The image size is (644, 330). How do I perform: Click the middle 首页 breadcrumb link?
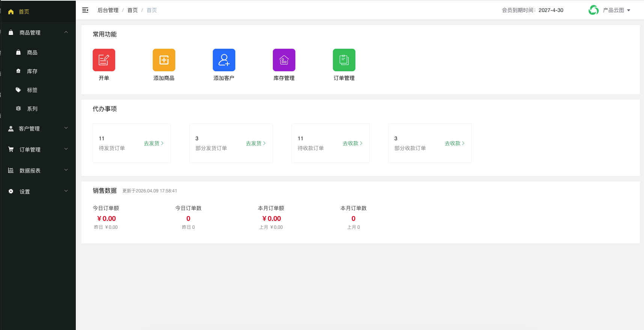(x=132, y=10)
